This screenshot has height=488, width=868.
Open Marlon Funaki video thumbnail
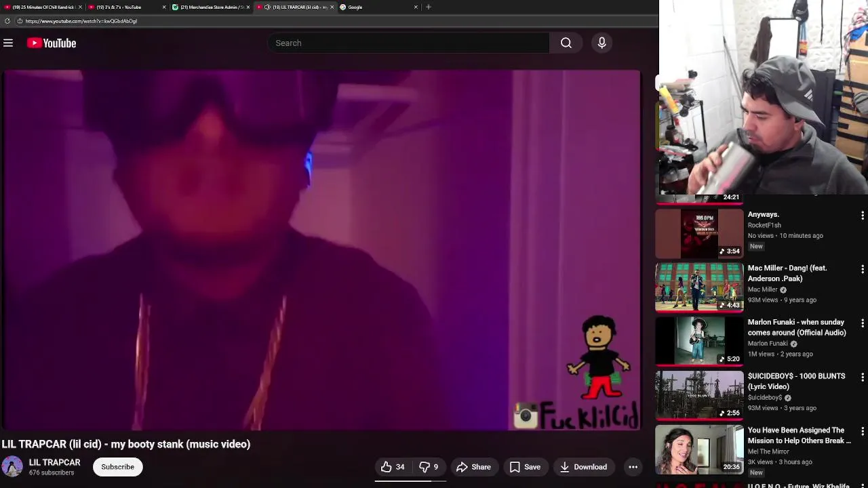coord(699,341)
